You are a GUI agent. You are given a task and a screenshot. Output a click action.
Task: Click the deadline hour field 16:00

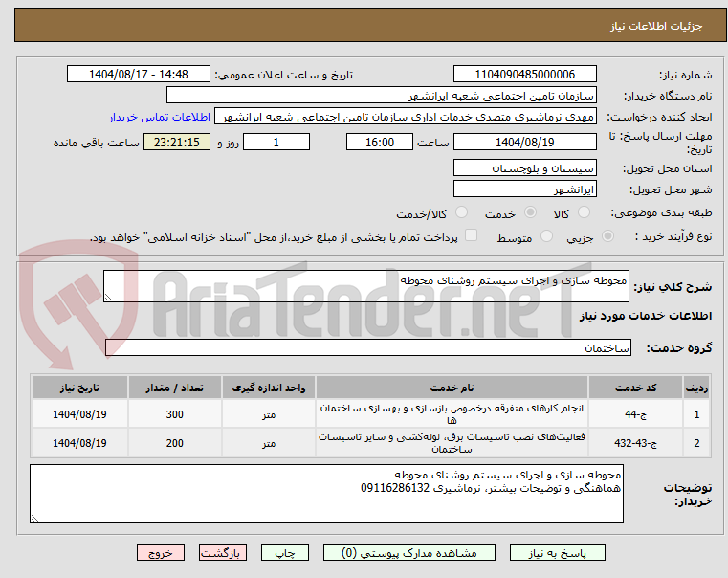(380, 142)
